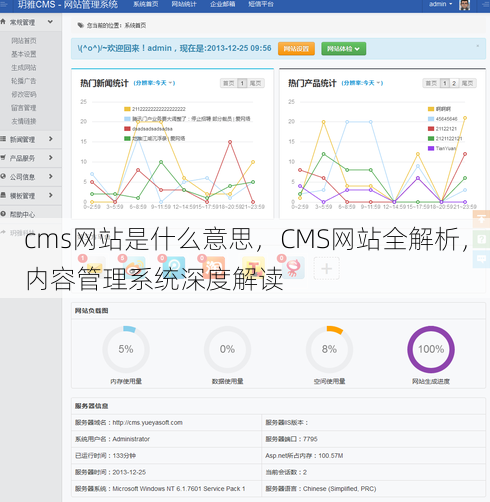Image resolution: width=490 pixels, height=502 pixels.
Task: Select 生成网站 in the sidebar
Action: click(x=24, y=68)
